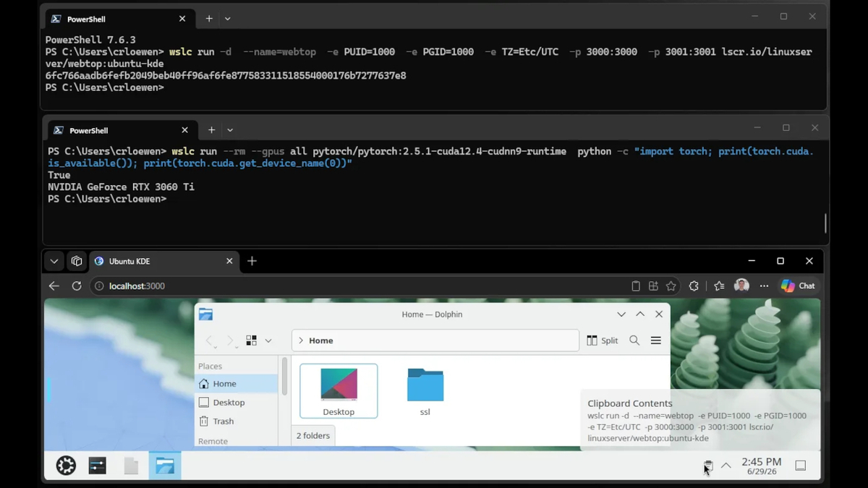The image size is (868, 488).
Task: Click the Home breadcrumb in Dolphin location bar
Action: pos(321,341)
